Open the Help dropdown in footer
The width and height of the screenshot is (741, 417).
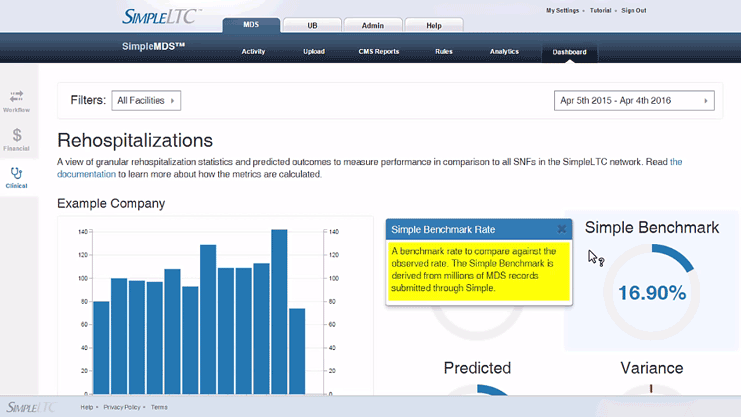[89, 407]
